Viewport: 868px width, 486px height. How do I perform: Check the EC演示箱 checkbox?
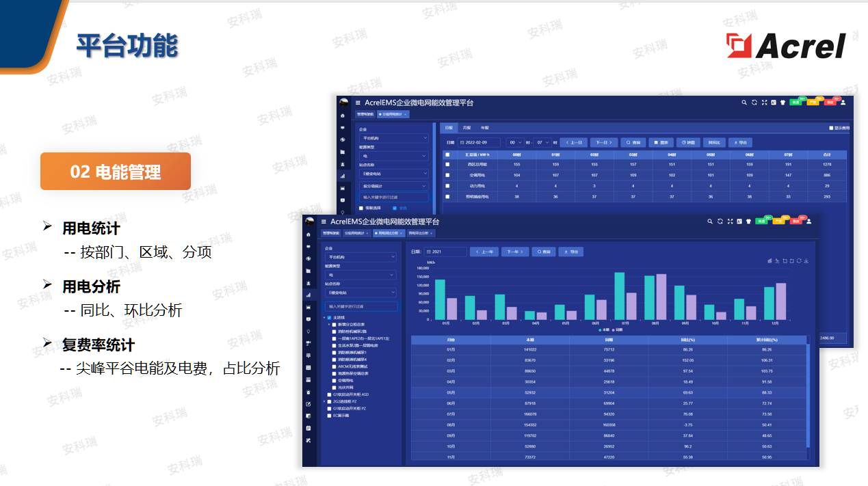[x=329, y=416]
